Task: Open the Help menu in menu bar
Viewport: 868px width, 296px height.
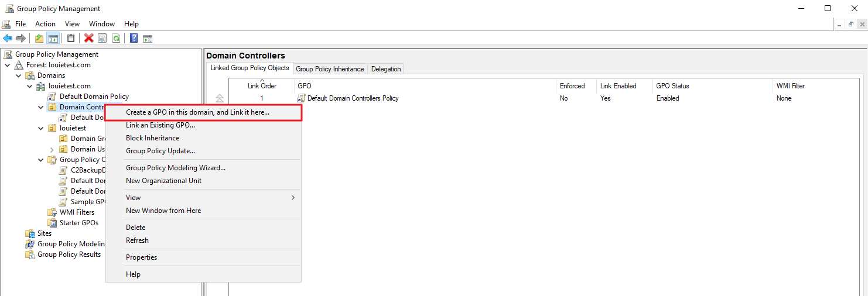Action: click(132, 24)
